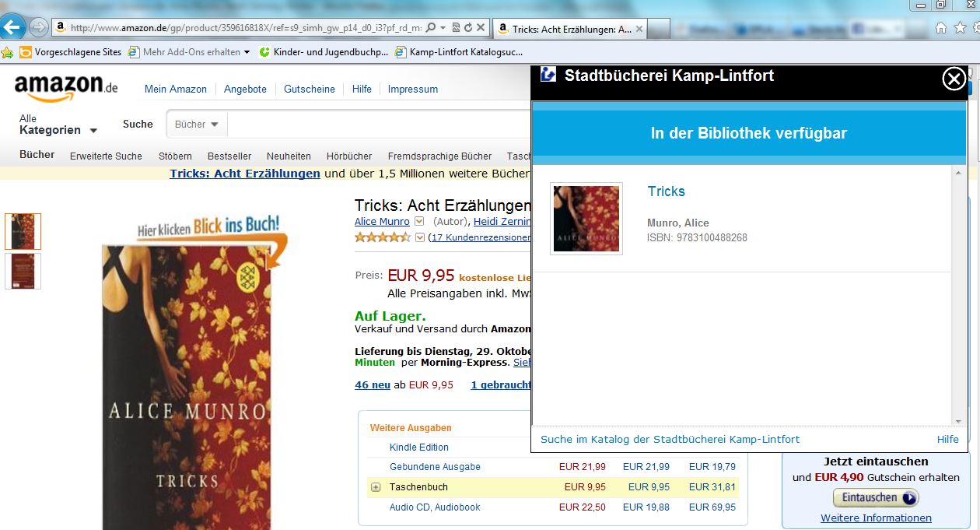Image resolution: width=980 pixels, height=530 pixels.
Task: Open the Kindle Edition link
Action: 419,447
